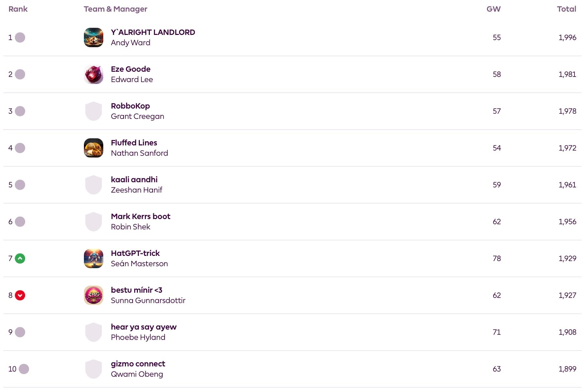Click HatGPT-trick robot badge icon
The width and height of the screenshot is (588, 389).
[x=94, y=258]
